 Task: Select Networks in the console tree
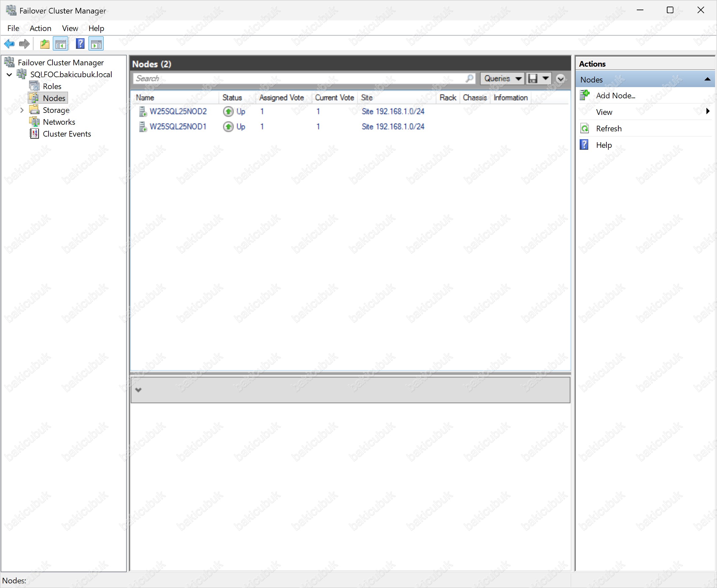click(x=59, y=122)
